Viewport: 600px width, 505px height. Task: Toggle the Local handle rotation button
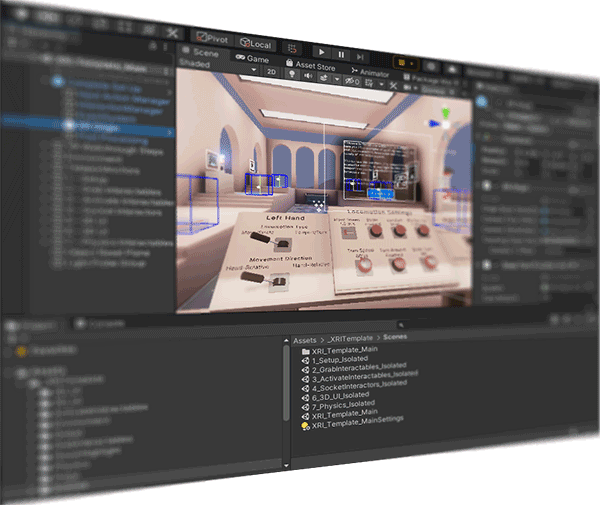point(256,43)
